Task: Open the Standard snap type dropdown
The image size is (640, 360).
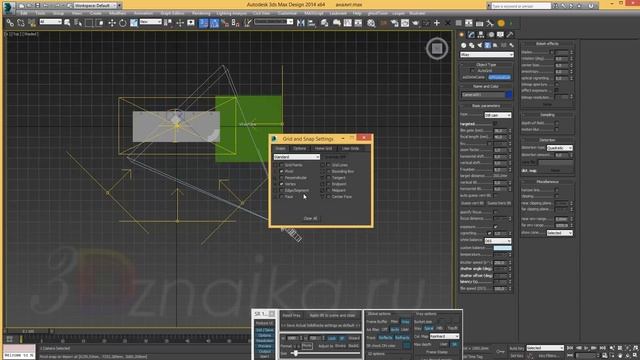Action: pyautogui.click(x=297, y=157)
